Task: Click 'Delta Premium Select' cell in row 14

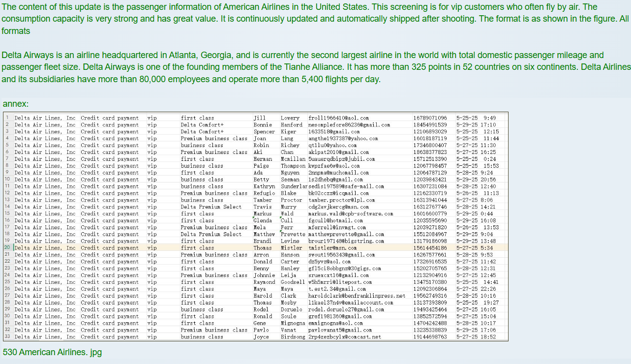Action: point(211,207)
